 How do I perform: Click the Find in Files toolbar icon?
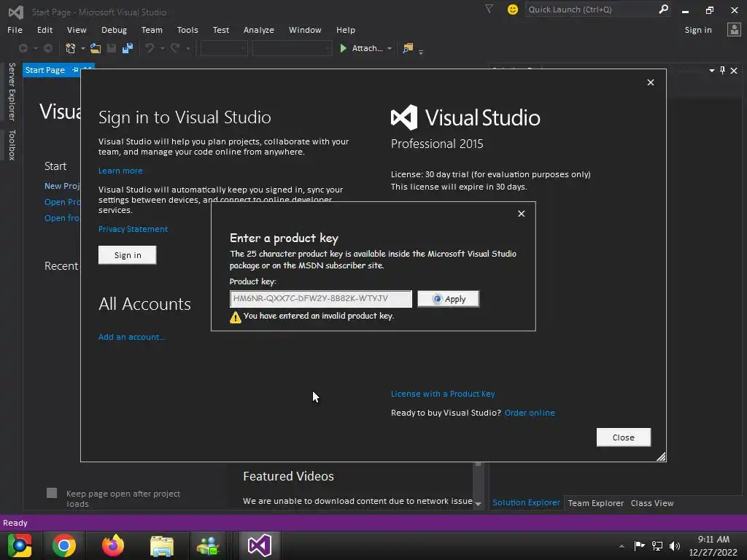pos(408,48)
